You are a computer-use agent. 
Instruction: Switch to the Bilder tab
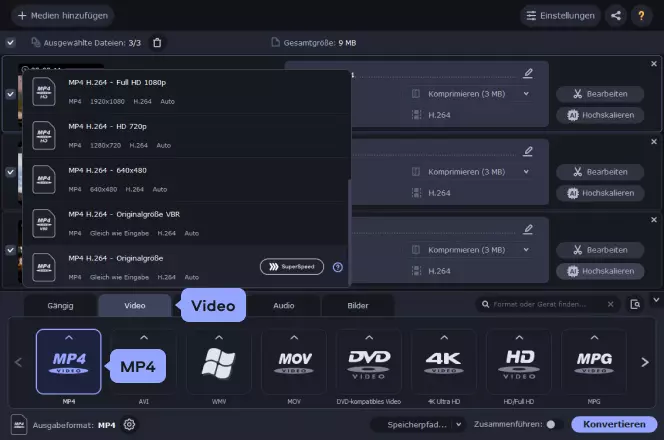click(x=358, y=305)
